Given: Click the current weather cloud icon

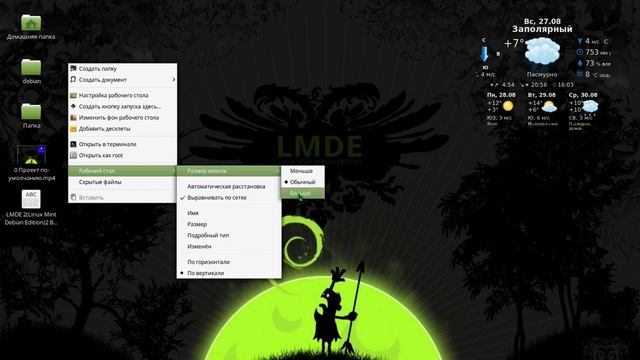Looking at the screenshot, I should click(x=542, y=51).
